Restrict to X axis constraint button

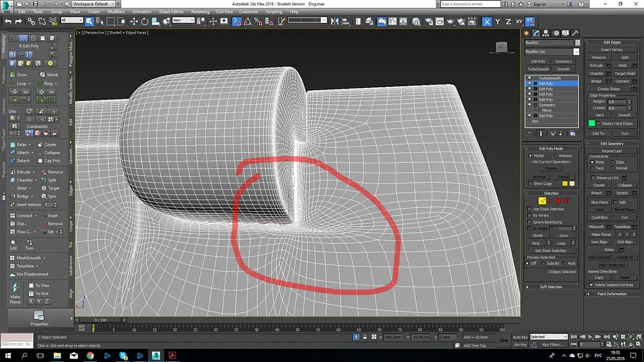pyautogui.click(x=487, y=22)
